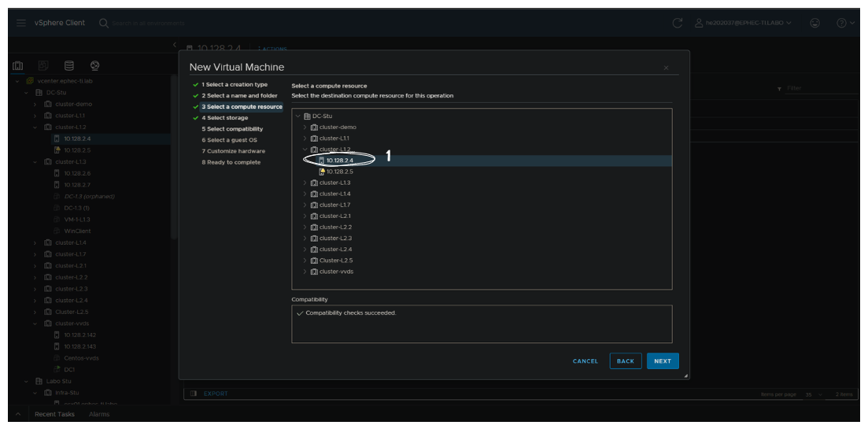Select DC1 VM in the sidebar

69,369
